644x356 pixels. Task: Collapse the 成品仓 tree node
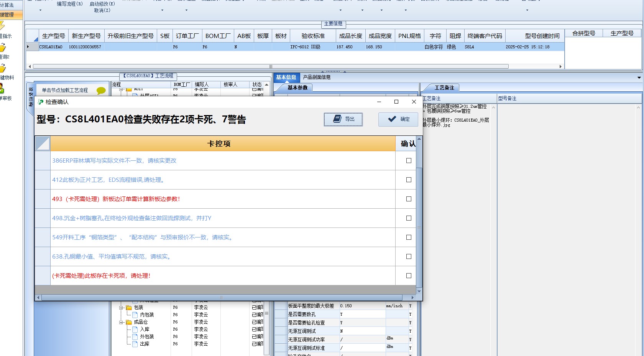pos(121,322)
